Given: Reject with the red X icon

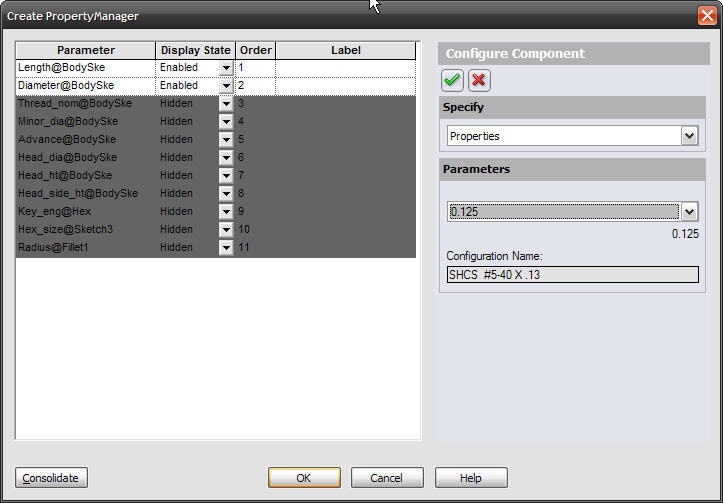Looking at the screenshot, I should 479,81.
